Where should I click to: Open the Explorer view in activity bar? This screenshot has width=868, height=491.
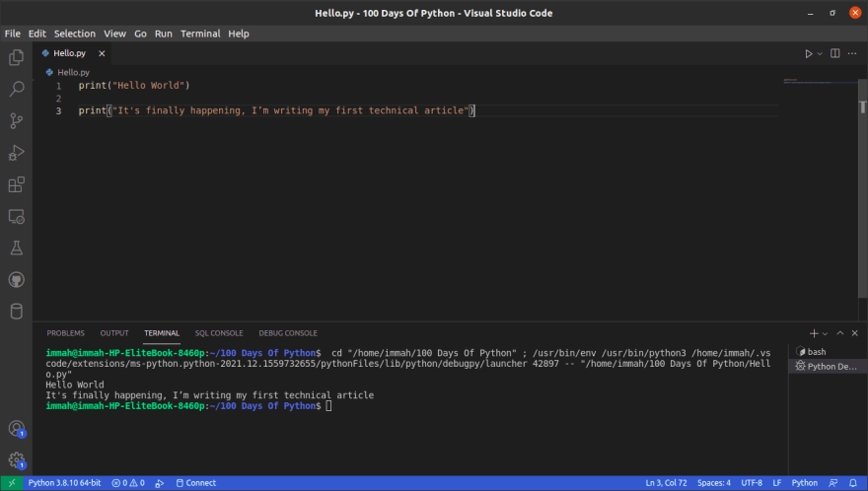click(x=17, y=57)
